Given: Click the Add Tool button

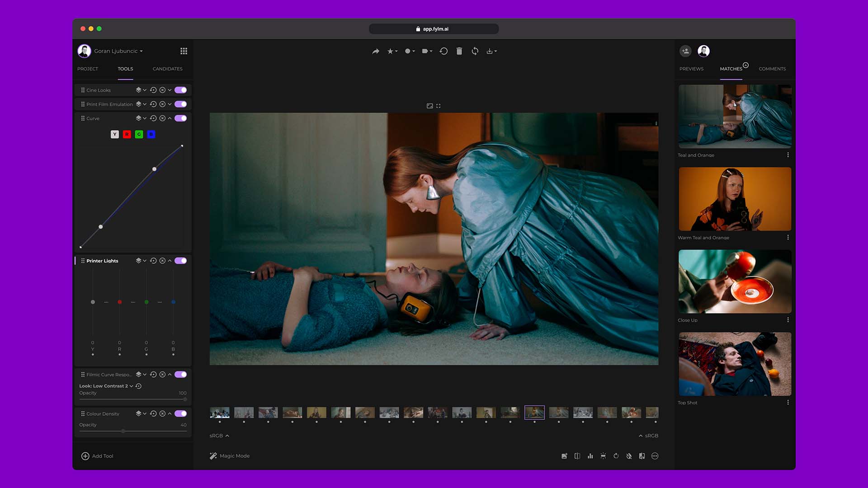Looking at the screenshot, I should (x=97, y=456).
